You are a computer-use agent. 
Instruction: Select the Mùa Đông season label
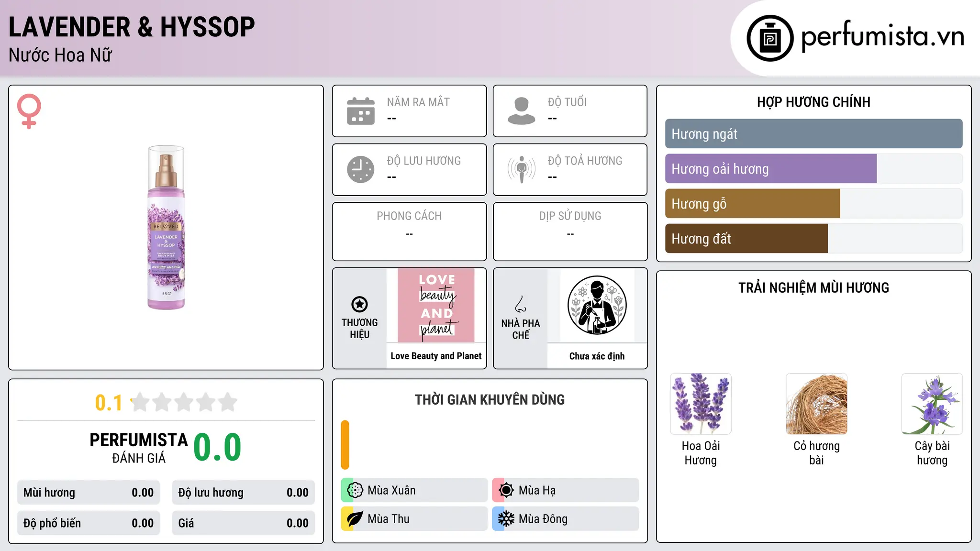point(543,519)
